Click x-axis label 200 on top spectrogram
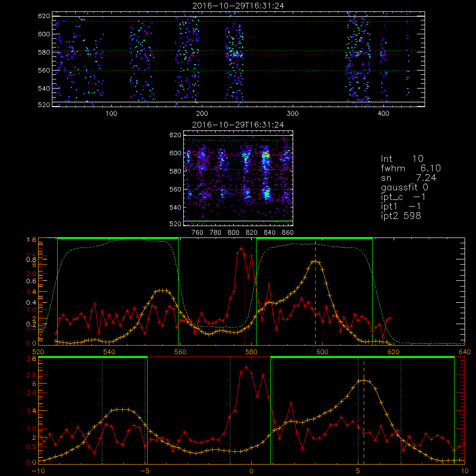 [x=202, y=114]
